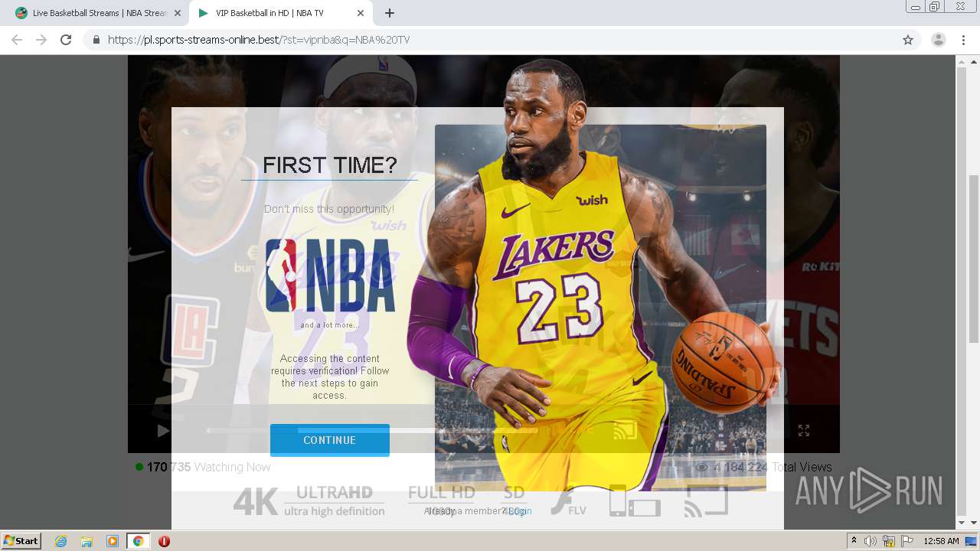This screenshot has height=551, width=980.
Task: Close the Live Basketball Streams tab
Action: (178, 13)
